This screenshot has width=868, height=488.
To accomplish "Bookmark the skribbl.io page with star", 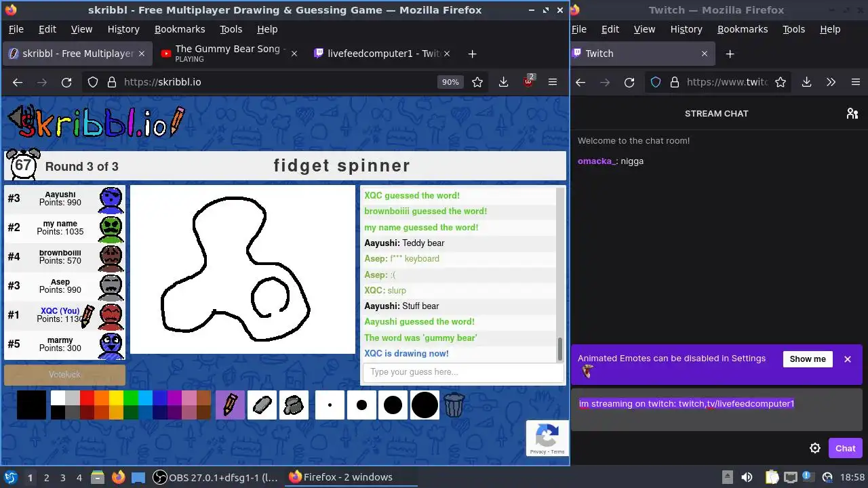I will tap(477, 82).
